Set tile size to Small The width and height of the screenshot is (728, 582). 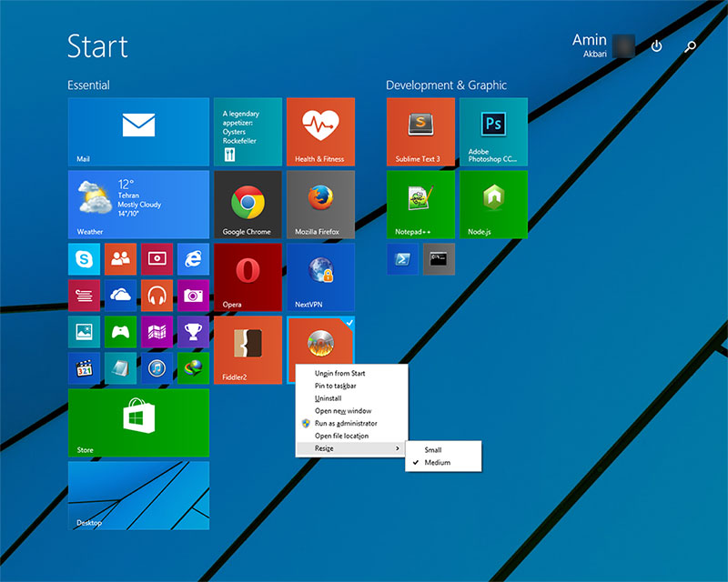click(x=443, y=450)
